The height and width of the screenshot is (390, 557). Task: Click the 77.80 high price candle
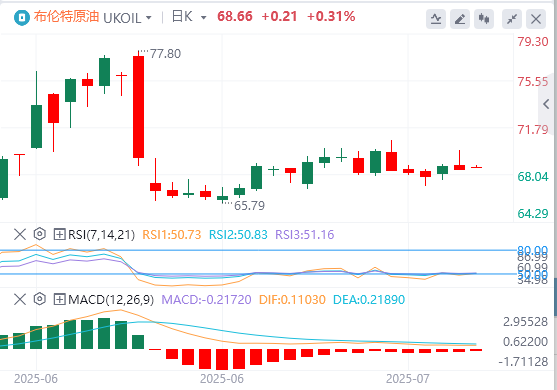(x=139, y=107)
